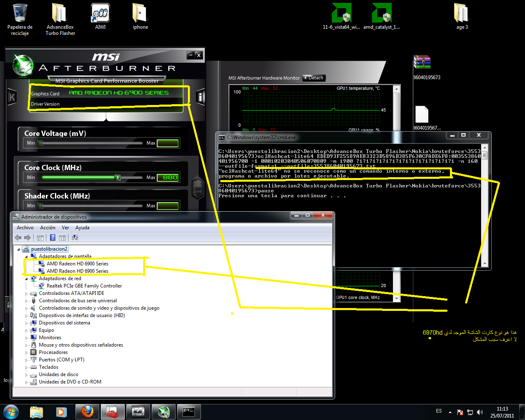Screen dimensions: 525x420
Task: Click the Forward arrow in Device Manager toolbar
Action: pos(27,237)
